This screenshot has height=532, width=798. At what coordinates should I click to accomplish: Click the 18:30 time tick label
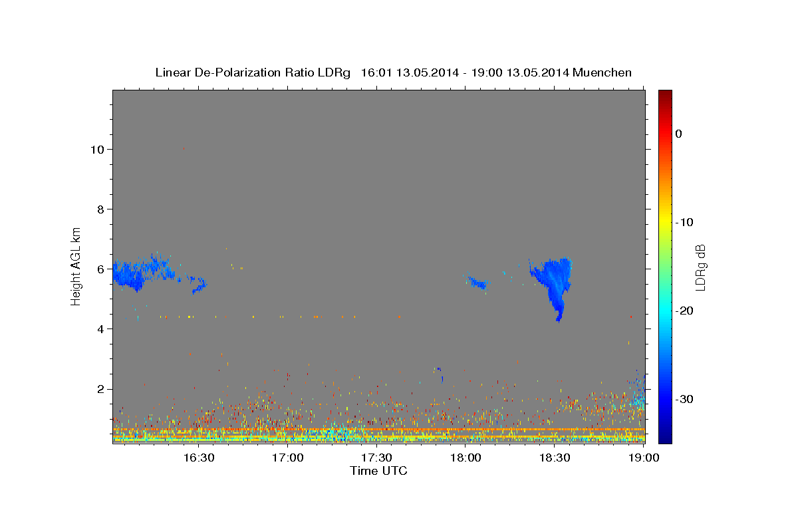pyautogui.click(x=555, y=458)
